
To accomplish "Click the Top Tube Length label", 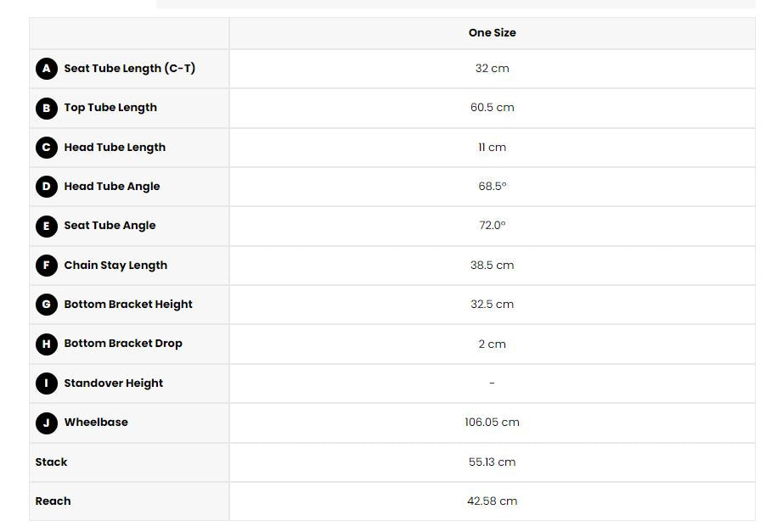I will tap(110, 108).
